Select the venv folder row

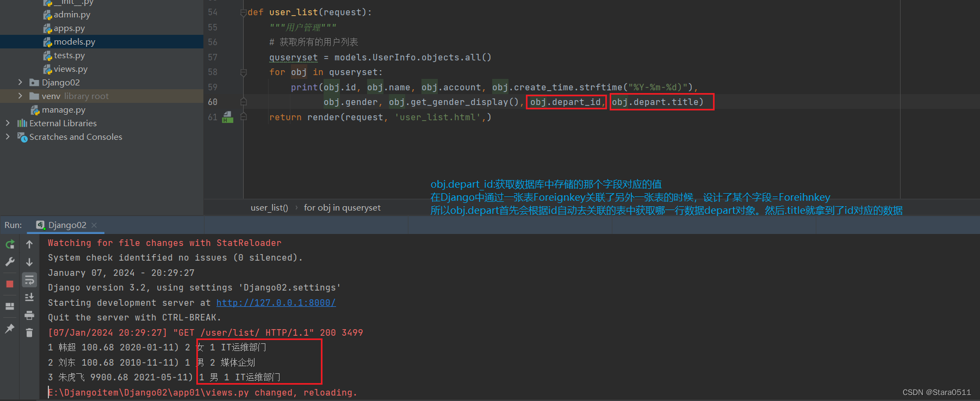coord(101,96)
